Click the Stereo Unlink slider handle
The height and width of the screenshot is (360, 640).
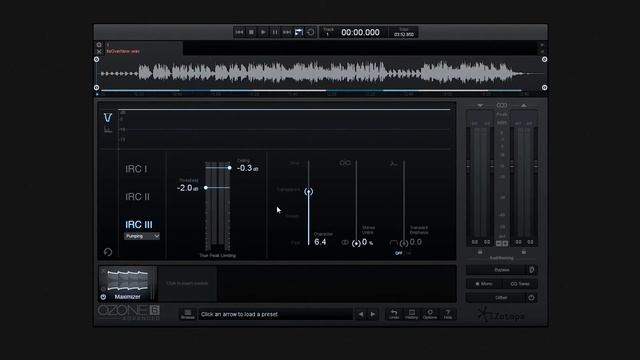[356, 243]
